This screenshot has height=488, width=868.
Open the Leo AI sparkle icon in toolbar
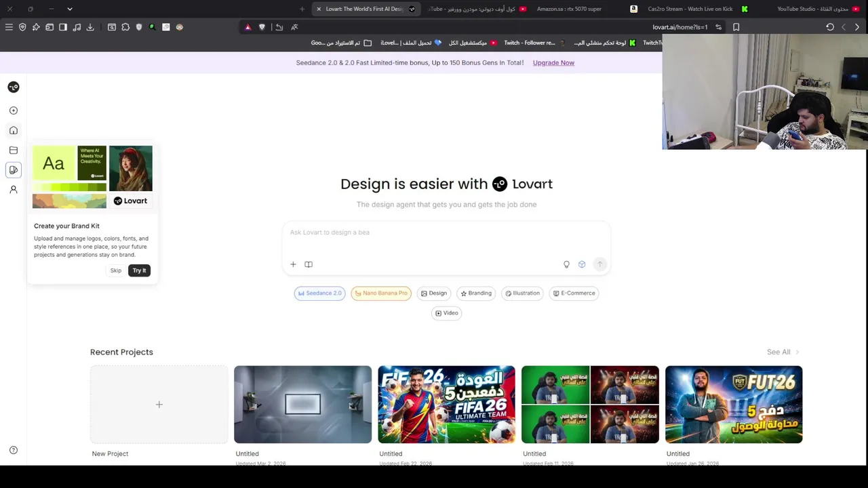point(36,27)
